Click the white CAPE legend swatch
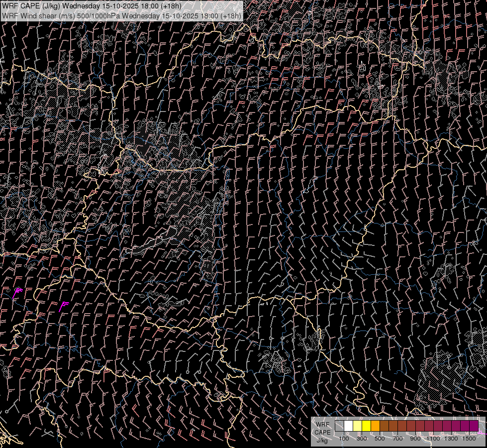487x448 pixels. pos(349,426)
